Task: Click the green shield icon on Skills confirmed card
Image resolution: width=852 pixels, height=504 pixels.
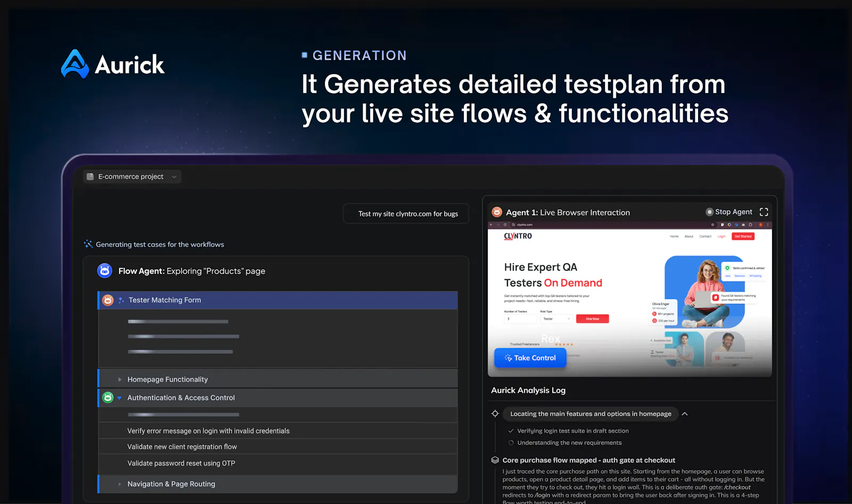Action: click(x=727, y=268)
